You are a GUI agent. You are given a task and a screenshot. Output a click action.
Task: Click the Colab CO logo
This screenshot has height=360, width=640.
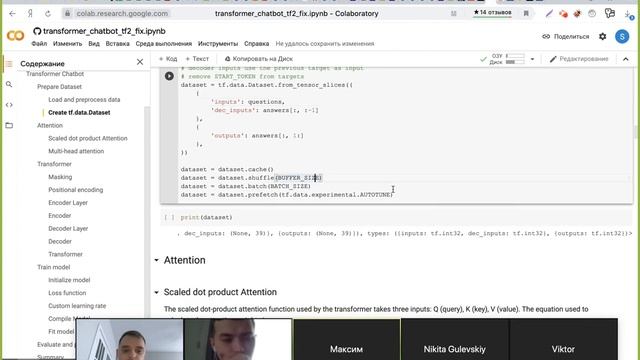(x=16, y=36)
